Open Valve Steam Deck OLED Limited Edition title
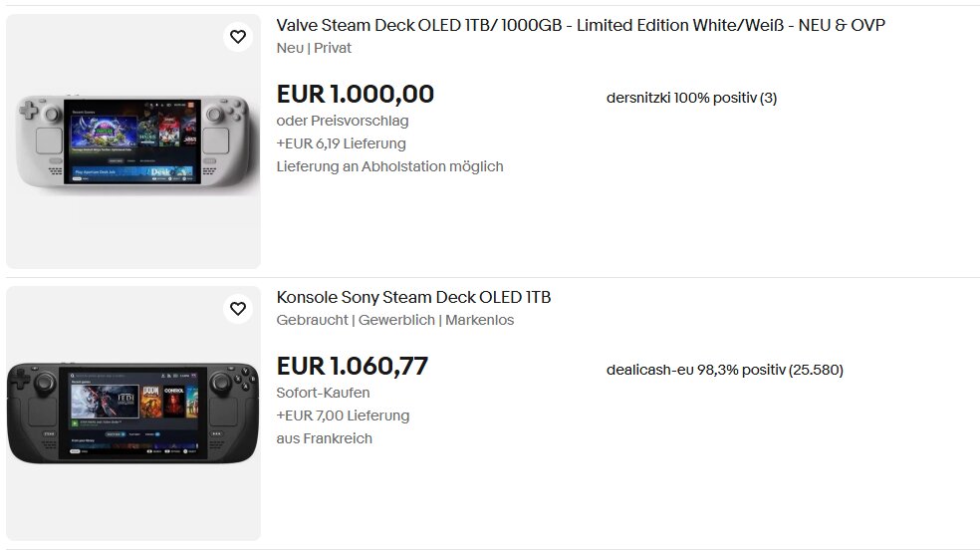This screenshot has width=980, height=551. pos(580,25)
